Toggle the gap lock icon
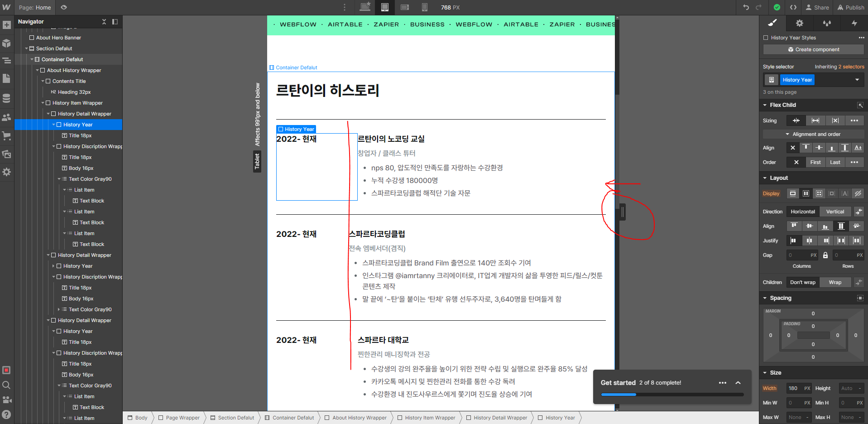The image size is (868, 424). point(825,255)
